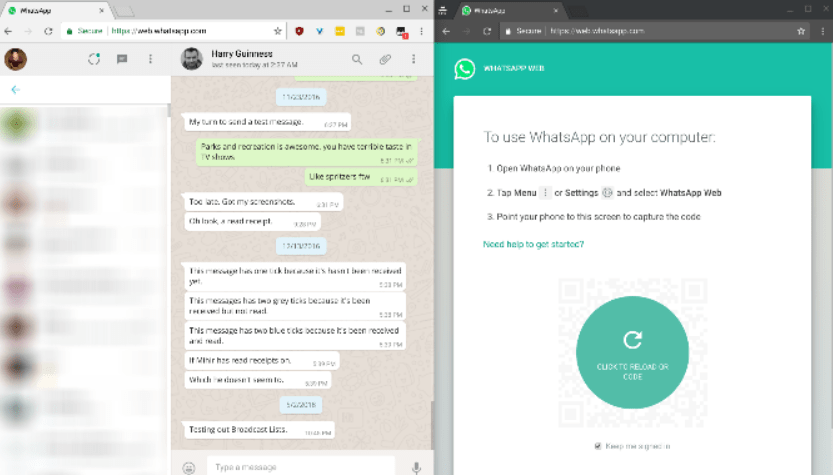
Task: Click the status ring icon in left WhatsApp sidebar
Action: [94, 59]
